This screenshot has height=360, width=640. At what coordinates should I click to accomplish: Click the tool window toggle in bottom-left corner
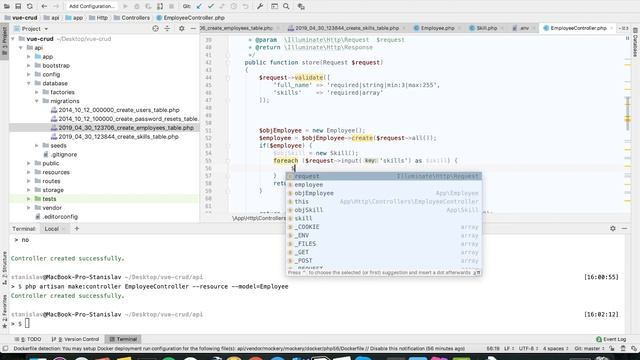(x=5, y=349)
